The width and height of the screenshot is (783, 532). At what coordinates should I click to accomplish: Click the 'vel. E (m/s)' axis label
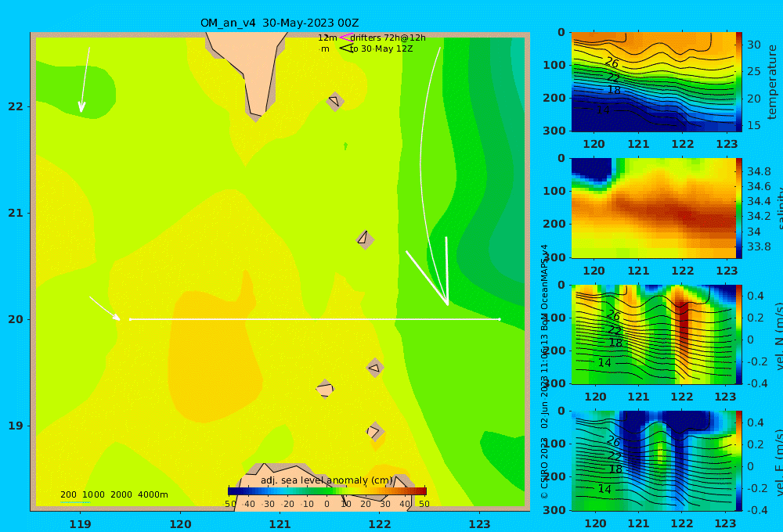(779, 462)
